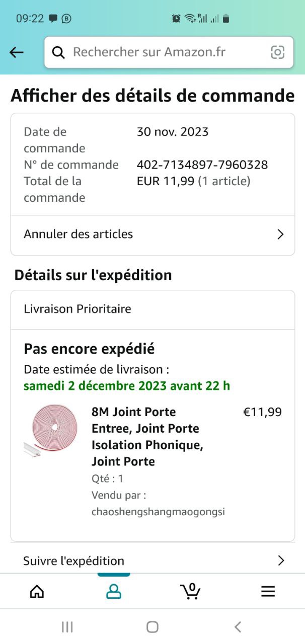Expand the Suivre l'expédition chevron
This screenshot has height=644, width=305.
280,560
